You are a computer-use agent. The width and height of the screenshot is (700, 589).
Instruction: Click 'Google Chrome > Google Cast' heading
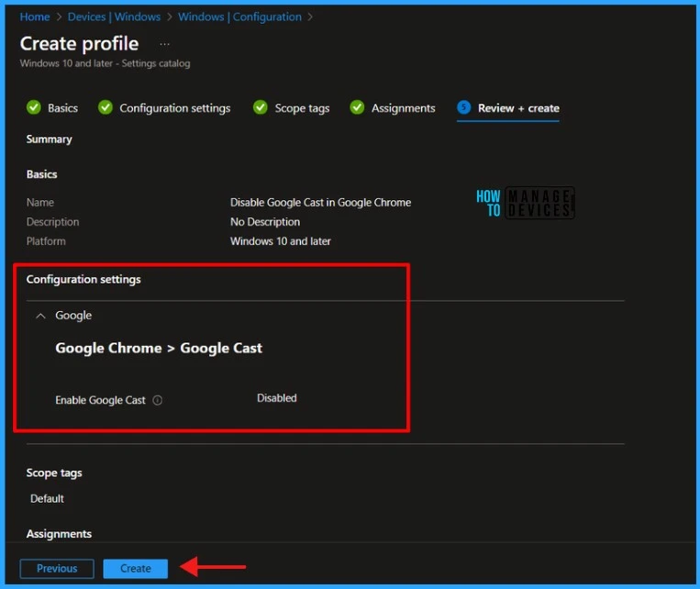point(159,348)
